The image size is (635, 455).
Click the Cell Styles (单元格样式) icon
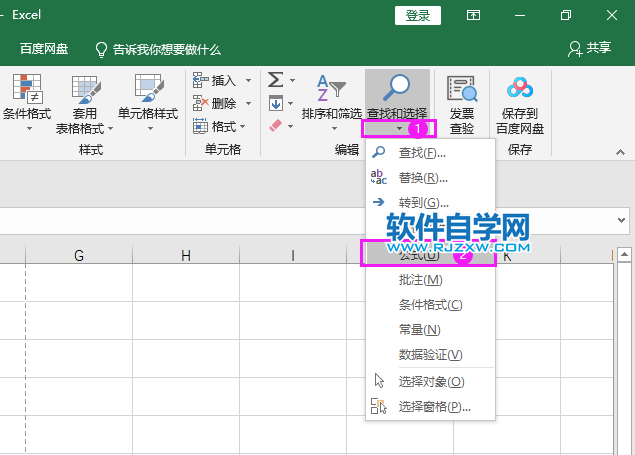[148, 90]
